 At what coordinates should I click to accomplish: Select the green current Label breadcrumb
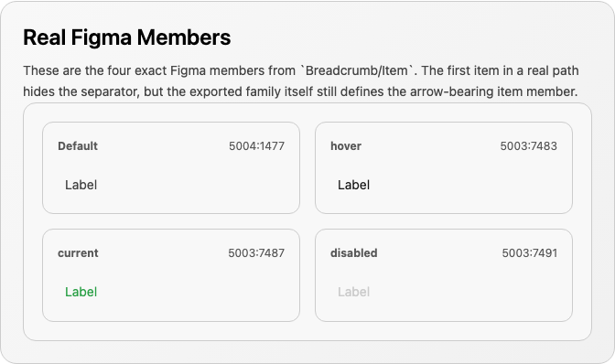[81, 292]
